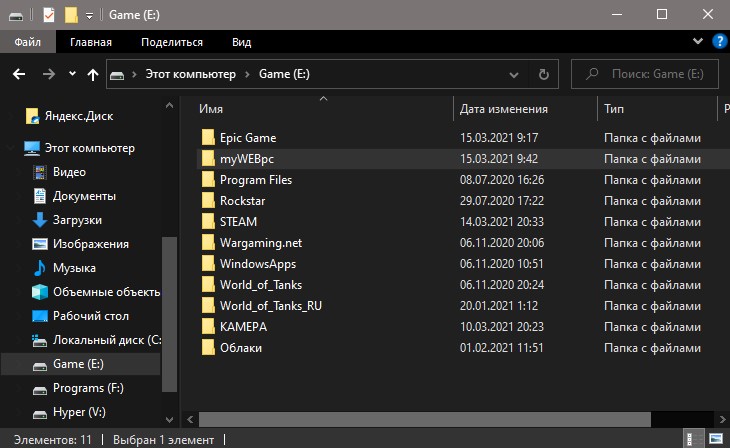Click the date 14.03.2021 20:33 for STEAM
Screen dimensions: 730x448
502,222
